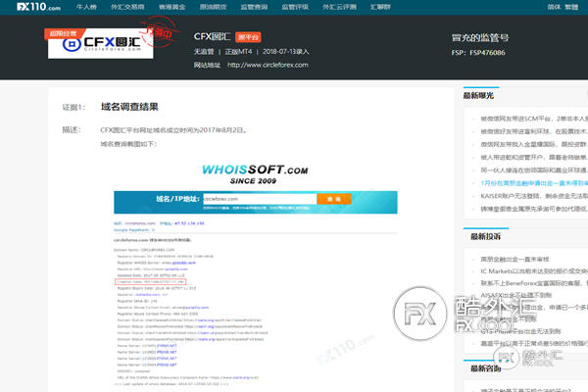Open the 牛人榜 menu item
Screen dimensions: 588x392
click(x=86, y=7)
